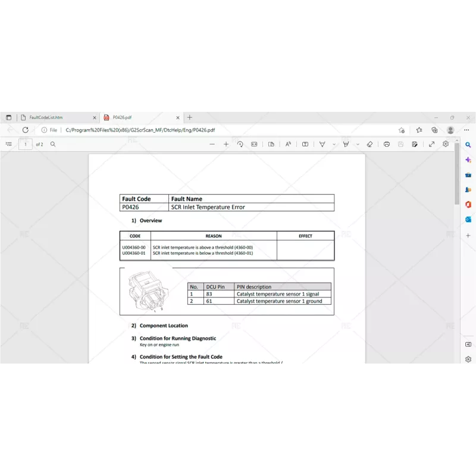
Task: Open the pen color dropdown
Action: tap(334, 144)
